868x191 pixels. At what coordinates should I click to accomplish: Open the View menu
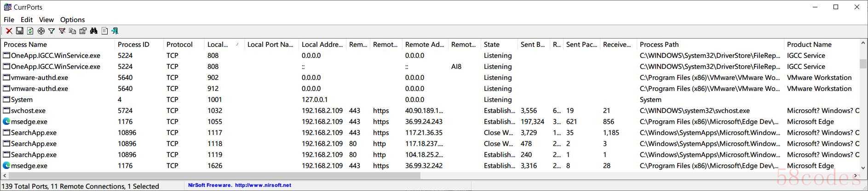coord(46,20)
